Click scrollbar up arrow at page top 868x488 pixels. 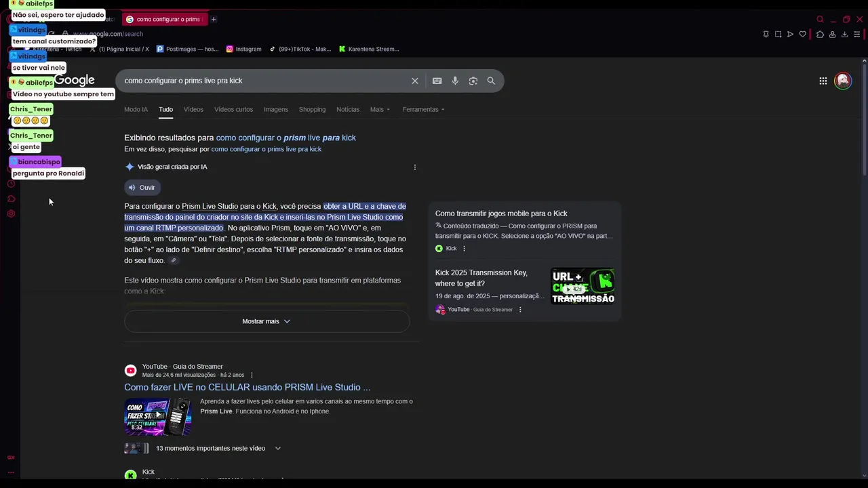[x=864, y=62]
